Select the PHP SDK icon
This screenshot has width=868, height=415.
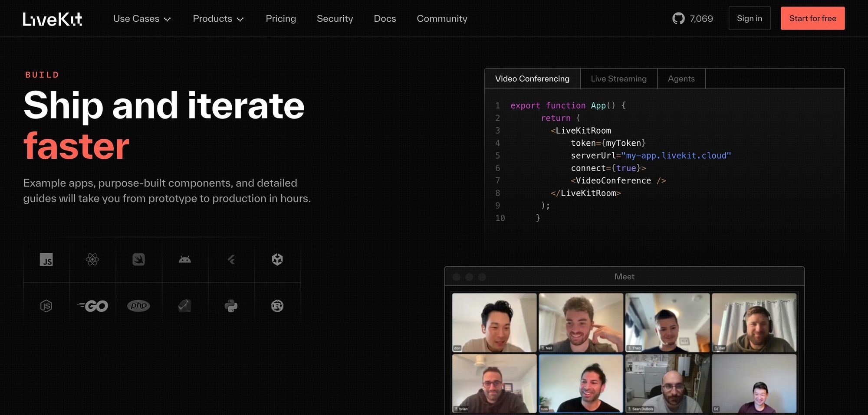pyautogui.click(x=138, y=306)
